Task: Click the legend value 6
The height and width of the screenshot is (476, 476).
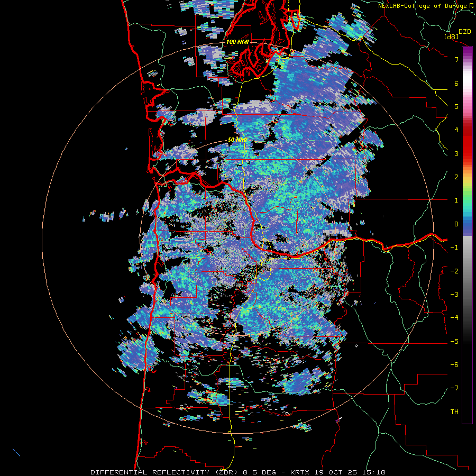Action: (456, 83)
